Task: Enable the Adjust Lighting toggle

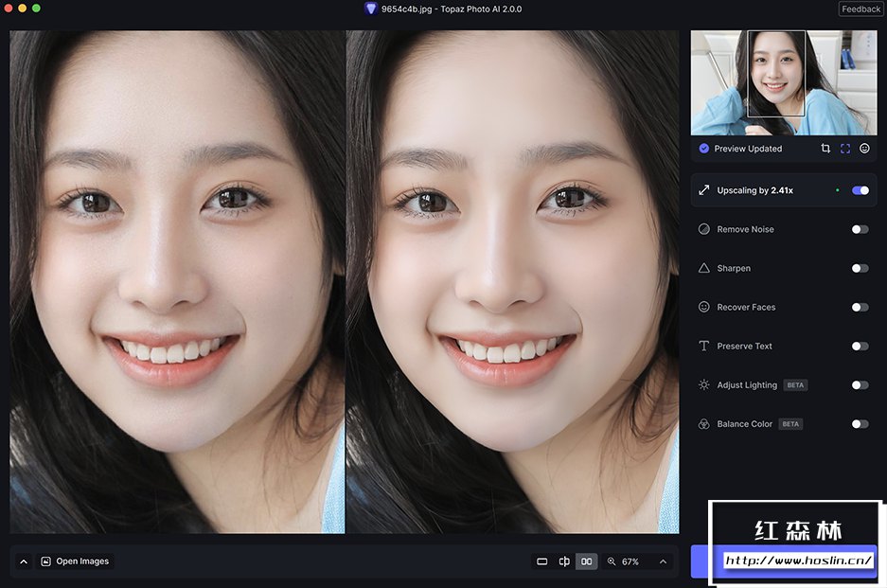Action: [860, 384]
